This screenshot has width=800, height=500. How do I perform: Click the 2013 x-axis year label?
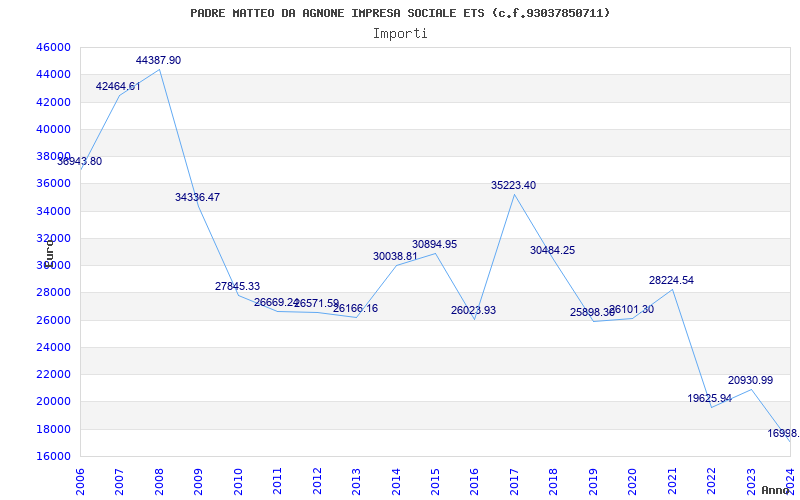pyautogui.click(x=356, y=481)
